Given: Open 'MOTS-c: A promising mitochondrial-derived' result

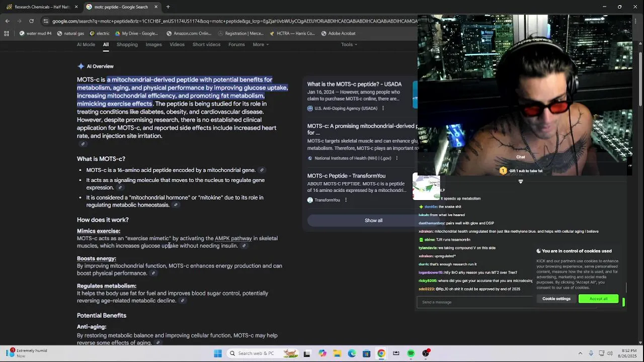Looking at the screenshot, I should (x=362, y=129).
